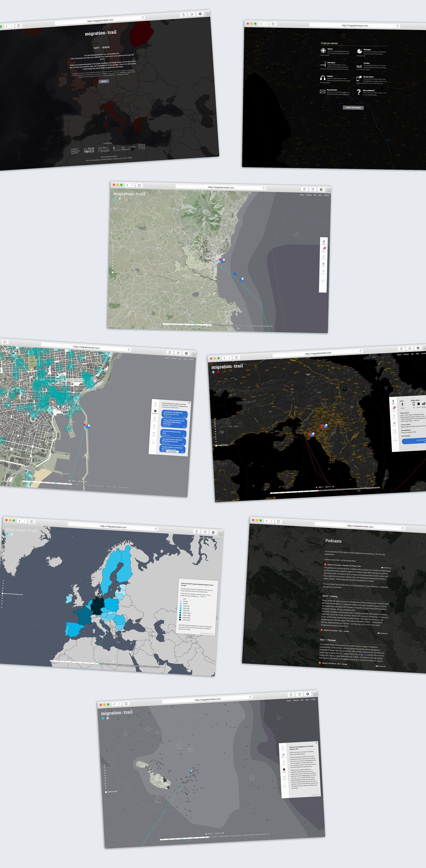Select the Ships layer icon in Sicily window
This screenshot has height=868, width=426.
click(323, 264)
